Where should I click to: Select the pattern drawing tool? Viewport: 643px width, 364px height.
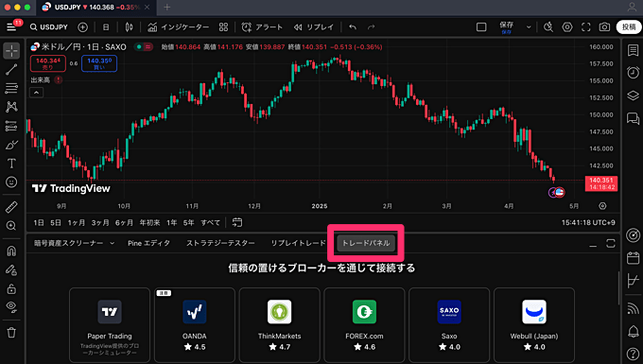[11, 107]
